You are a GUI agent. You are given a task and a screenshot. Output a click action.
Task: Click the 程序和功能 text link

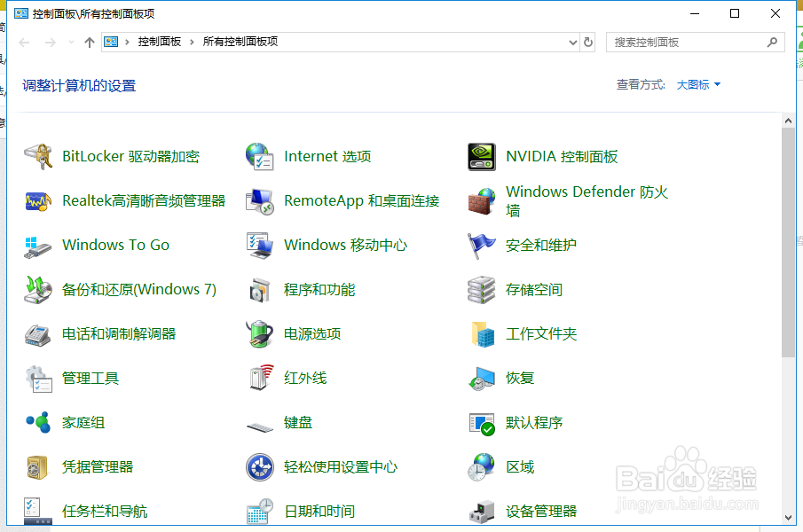coord(319,290)
